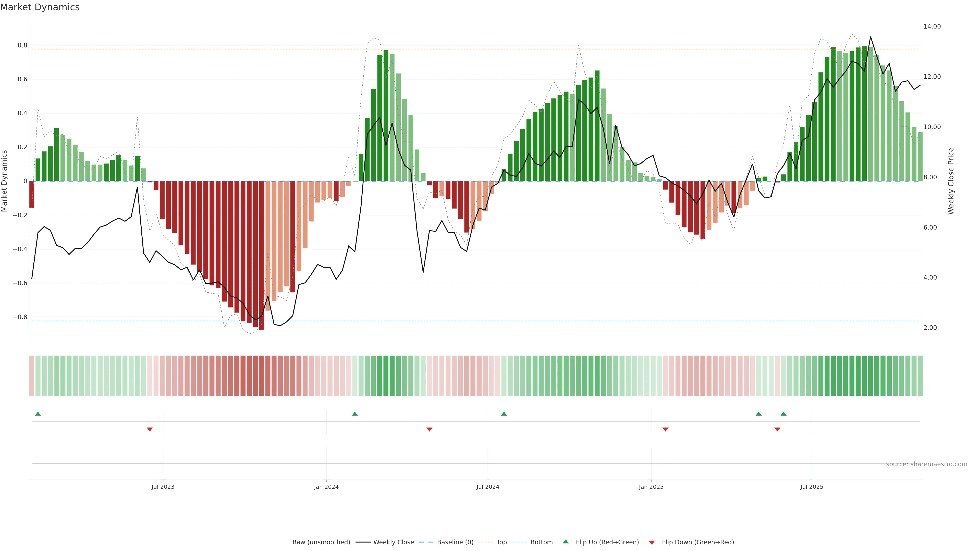Image resolution: width=980 pixels, height=551 pixels.
Task: Click the Jan 2024 axis label
Action: [x=326, y=487]
